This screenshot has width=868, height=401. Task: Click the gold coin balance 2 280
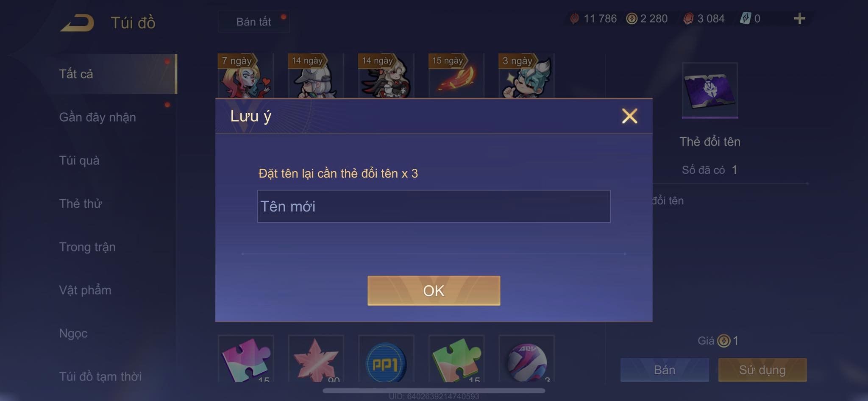[647, 19]
